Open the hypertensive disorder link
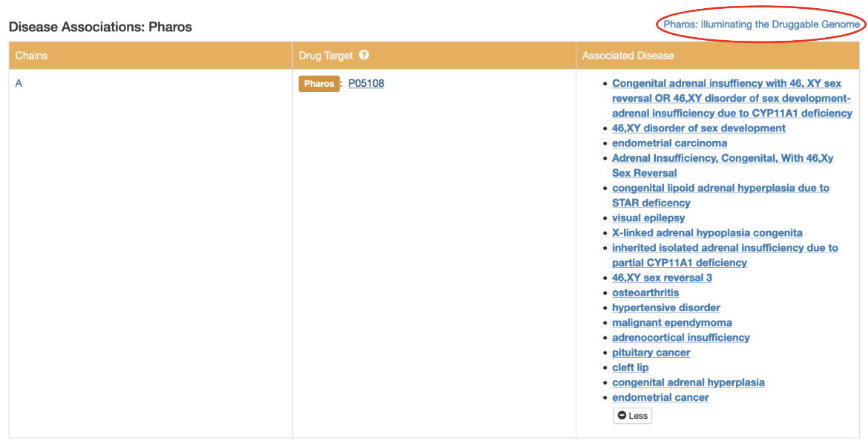This screenshot has height=441, width=868. [666, 307]
